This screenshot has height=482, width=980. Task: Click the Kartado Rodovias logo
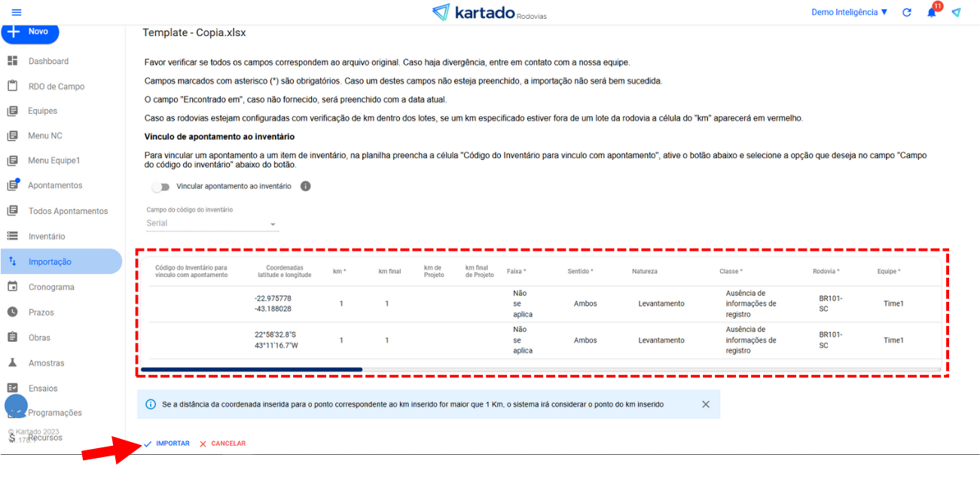point(490,13)
